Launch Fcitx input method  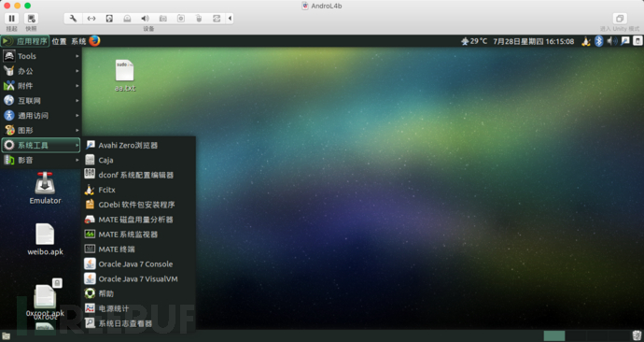(139, 190)
